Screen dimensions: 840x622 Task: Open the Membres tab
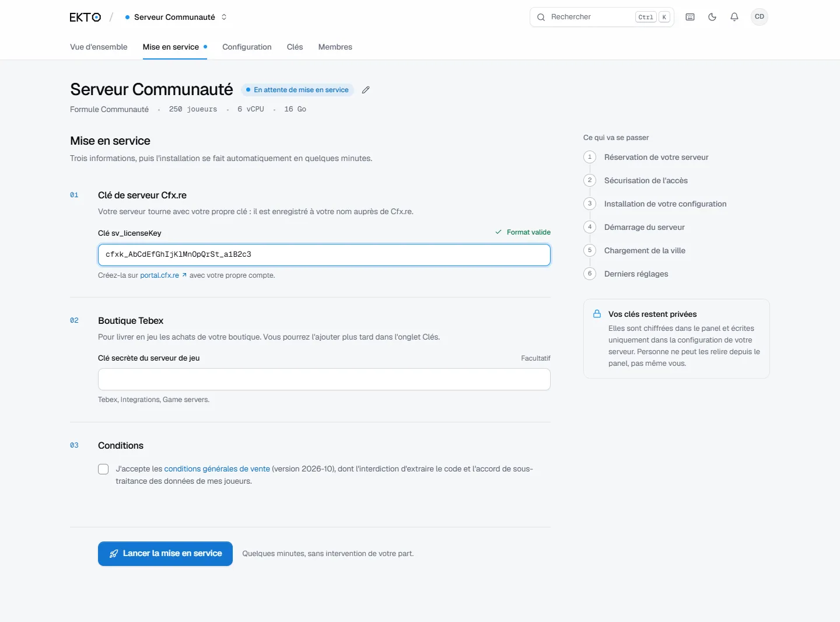335,47
